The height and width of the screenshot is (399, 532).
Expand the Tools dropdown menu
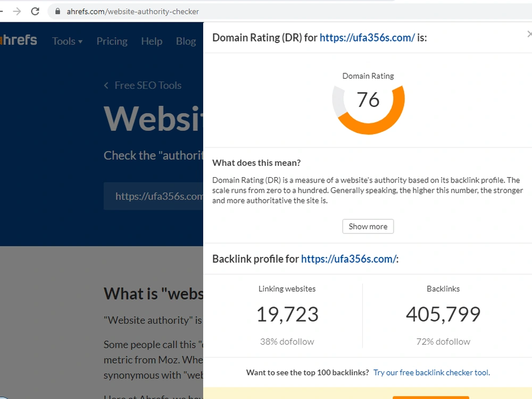coord(67,41)
